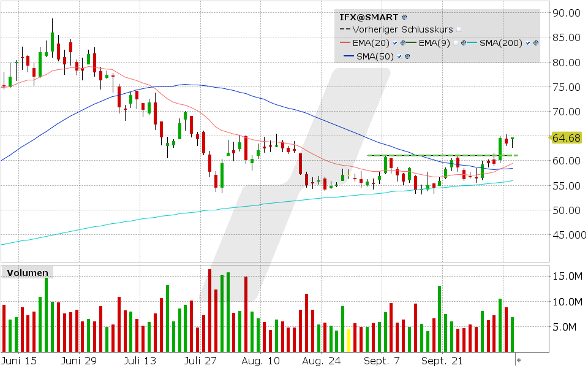
Task: Click the 85.00 price axis label
Action: [x=567, y=37]
